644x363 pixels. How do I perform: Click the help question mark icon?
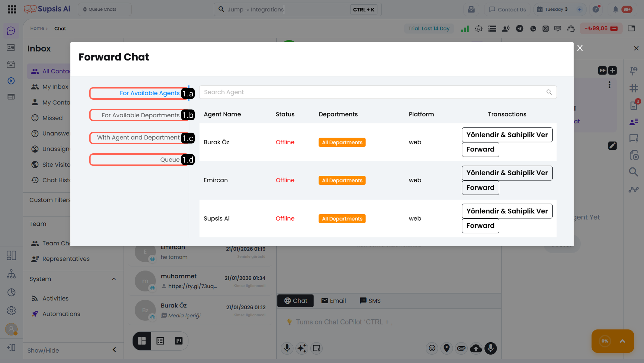tap(596, 9)
